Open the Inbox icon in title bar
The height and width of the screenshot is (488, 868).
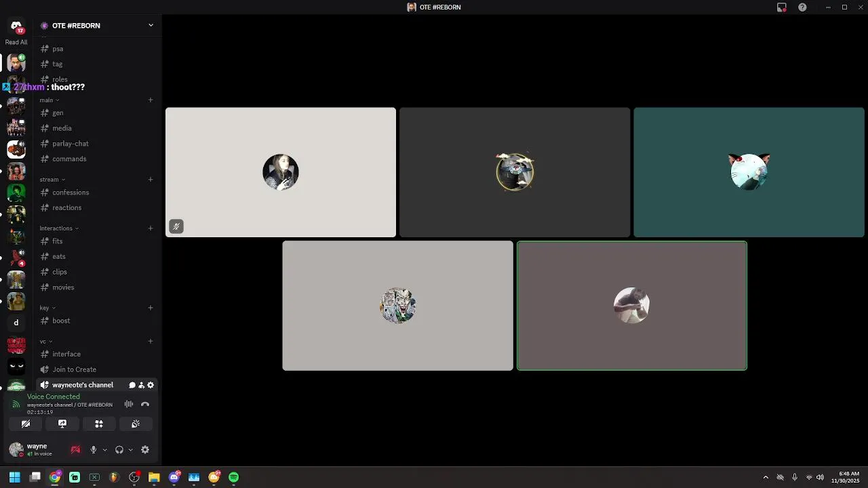781,7
